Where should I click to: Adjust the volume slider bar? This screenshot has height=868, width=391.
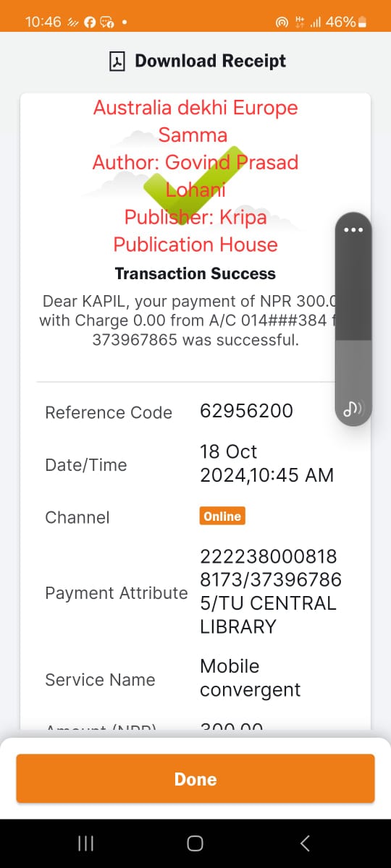tap(353, 319)
